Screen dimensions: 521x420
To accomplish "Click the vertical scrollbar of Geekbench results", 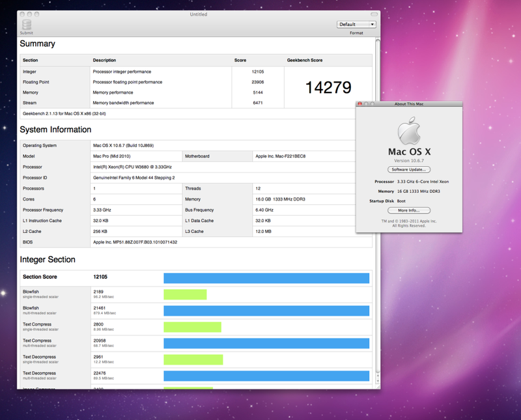I will point(378,206).
